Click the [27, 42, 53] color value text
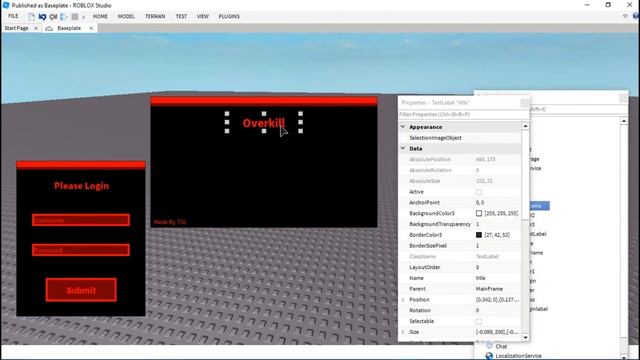Viewport: 640px width, 360px height. [497, 235]
